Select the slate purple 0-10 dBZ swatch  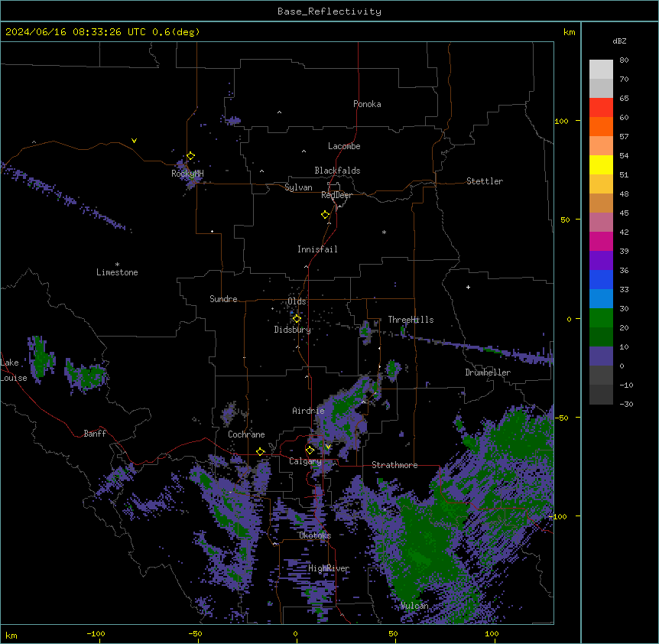[601, 356]
